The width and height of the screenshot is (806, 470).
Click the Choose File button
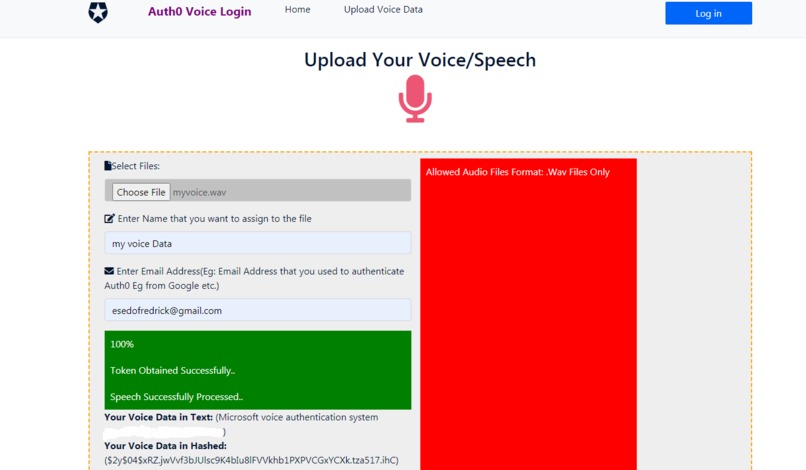coord(141,192)
